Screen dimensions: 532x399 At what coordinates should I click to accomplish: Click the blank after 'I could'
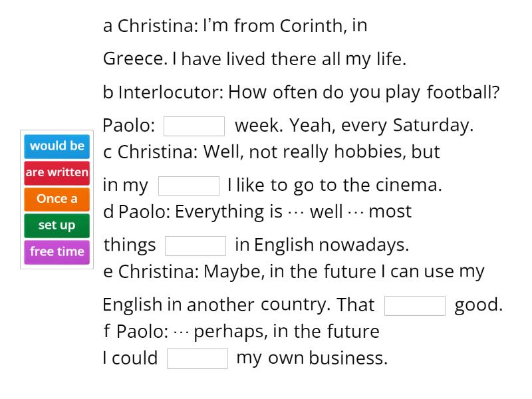[198, 358]
